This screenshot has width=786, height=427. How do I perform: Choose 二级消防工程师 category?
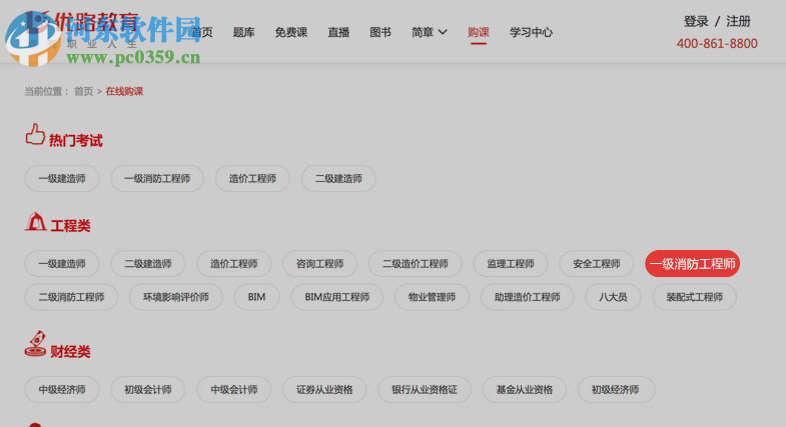(71, 297)
